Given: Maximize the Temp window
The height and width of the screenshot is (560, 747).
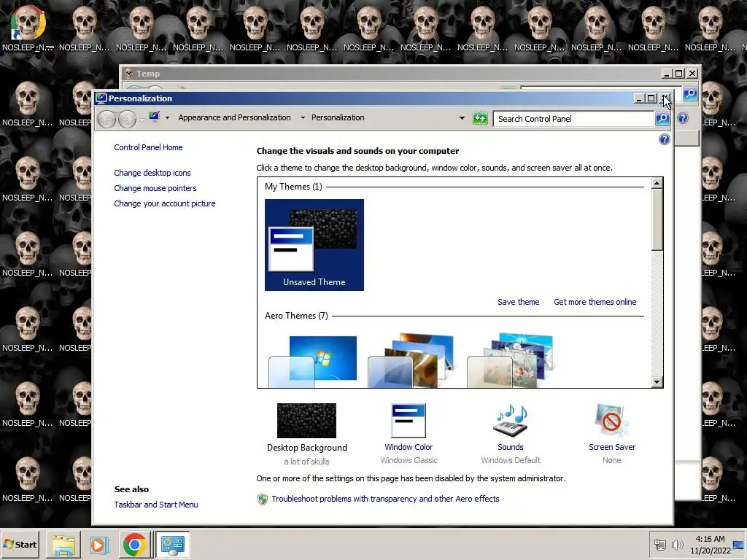Looking at the screenshot, I should 679,74.
